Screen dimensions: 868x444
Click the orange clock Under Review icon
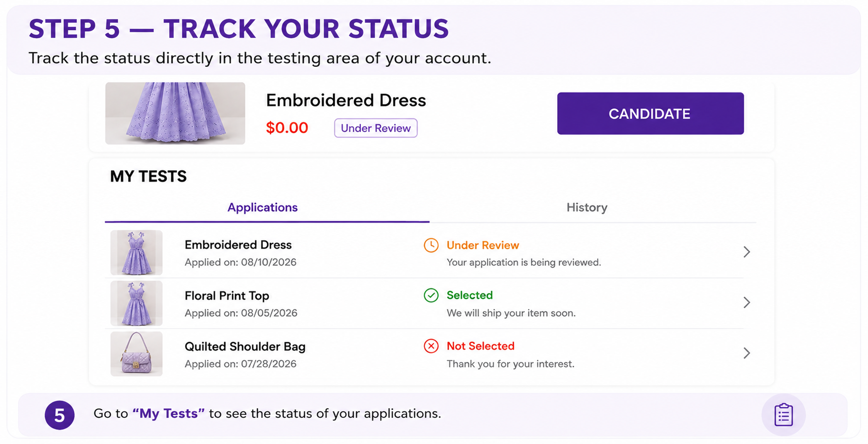click(431, 245)
